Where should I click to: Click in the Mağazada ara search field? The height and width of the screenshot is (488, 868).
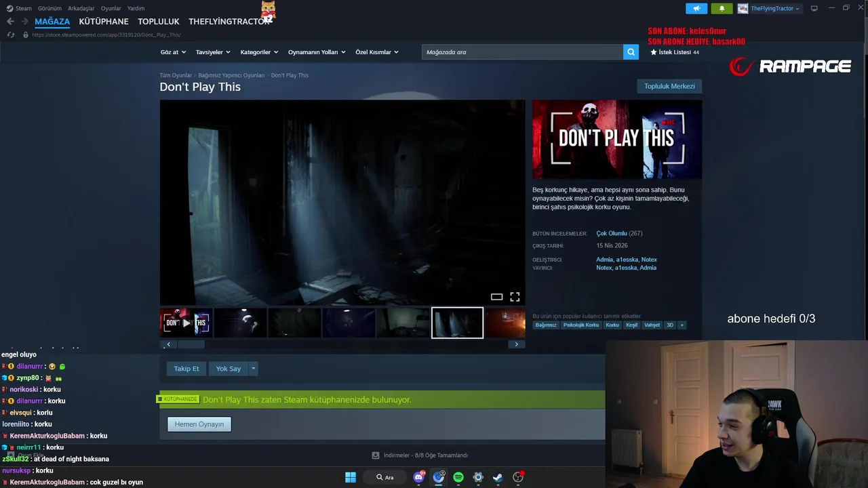[x=522, y=52]
